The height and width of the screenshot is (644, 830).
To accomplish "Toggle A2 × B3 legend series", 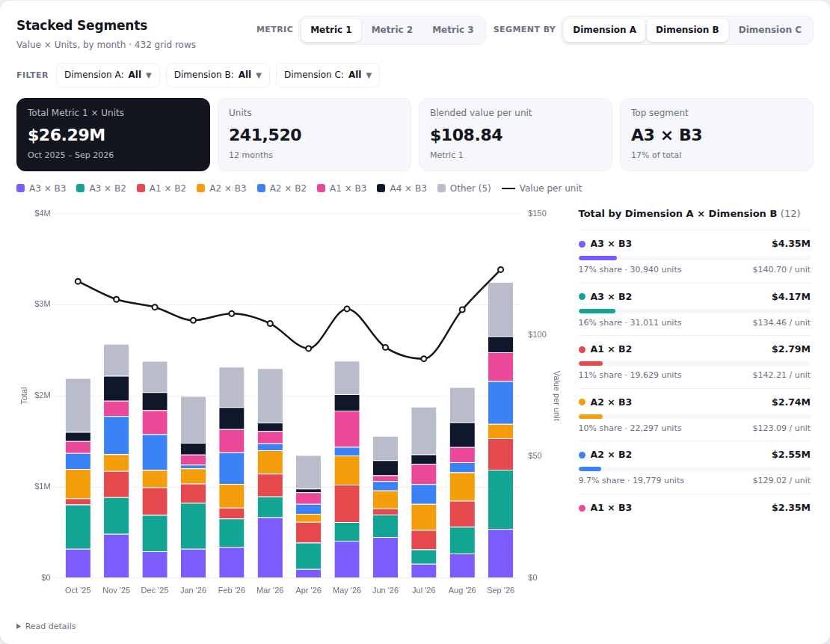I will tap(221, 188).
